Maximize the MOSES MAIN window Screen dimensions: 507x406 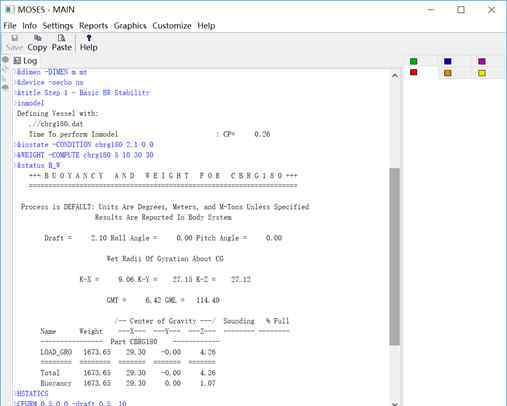(461, 10)
